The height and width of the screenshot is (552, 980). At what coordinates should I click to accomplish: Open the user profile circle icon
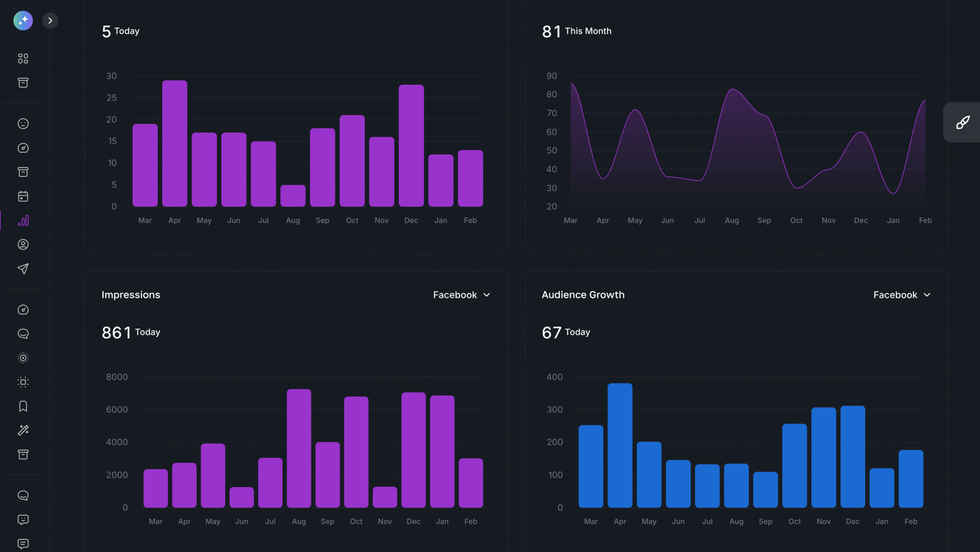click(23, 244)
